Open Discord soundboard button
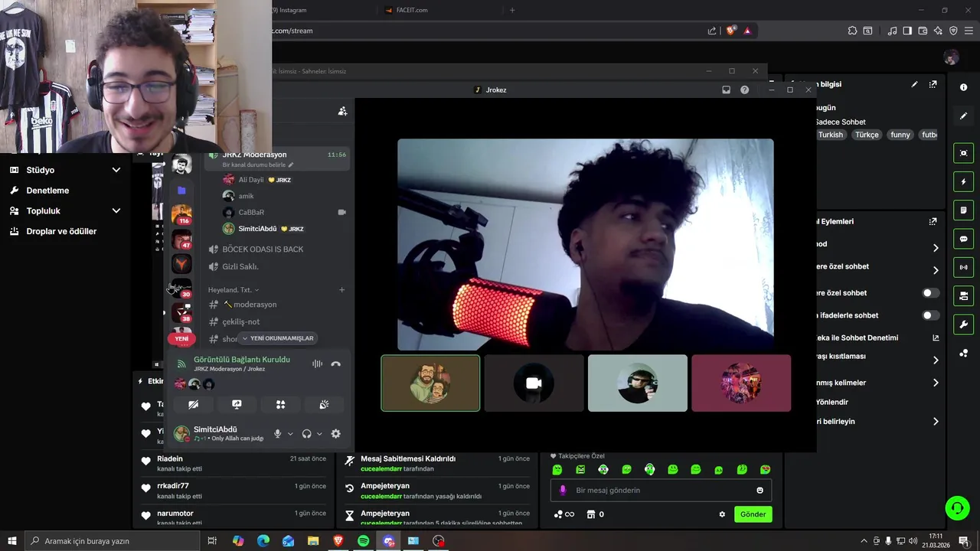The image size is (980, 551). (324, 405)
